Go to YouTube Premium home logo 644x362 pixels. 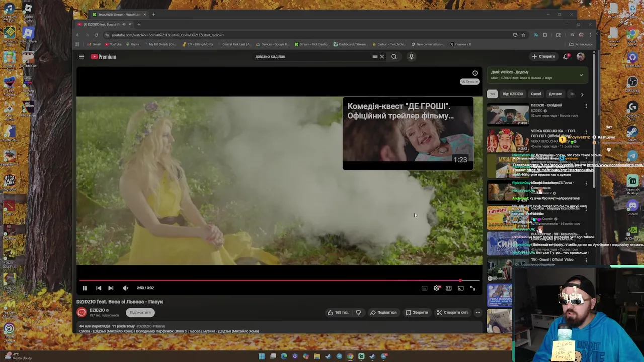103,57
